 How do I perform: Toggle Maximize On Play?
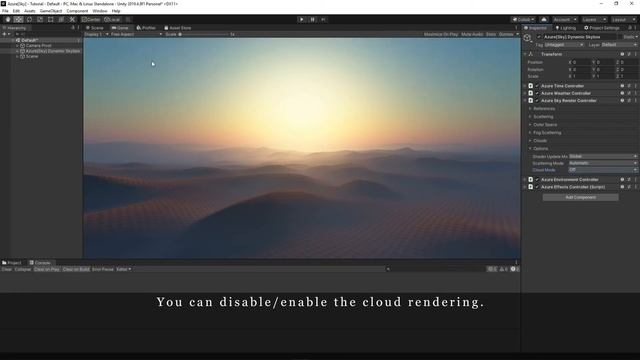click(441, 34)
